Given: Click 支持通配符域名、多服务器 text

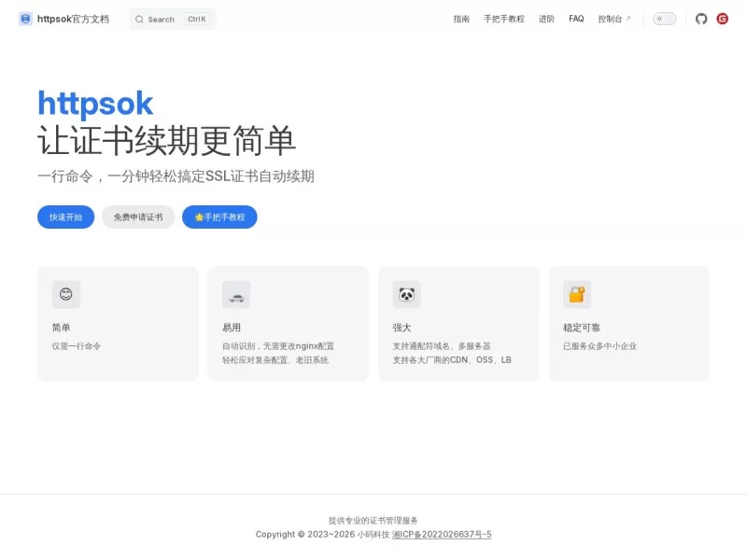Looking at the screenshot, I should pos(442,346).
